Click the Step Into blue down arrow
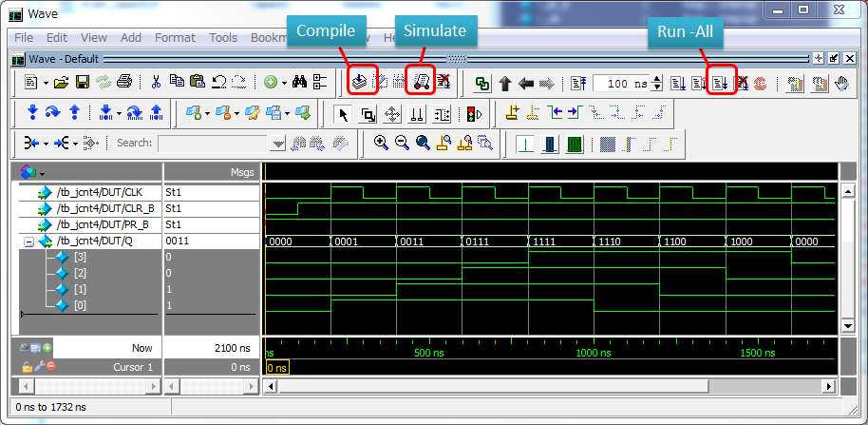The image size is (868, 425). (x=32, y=112)
